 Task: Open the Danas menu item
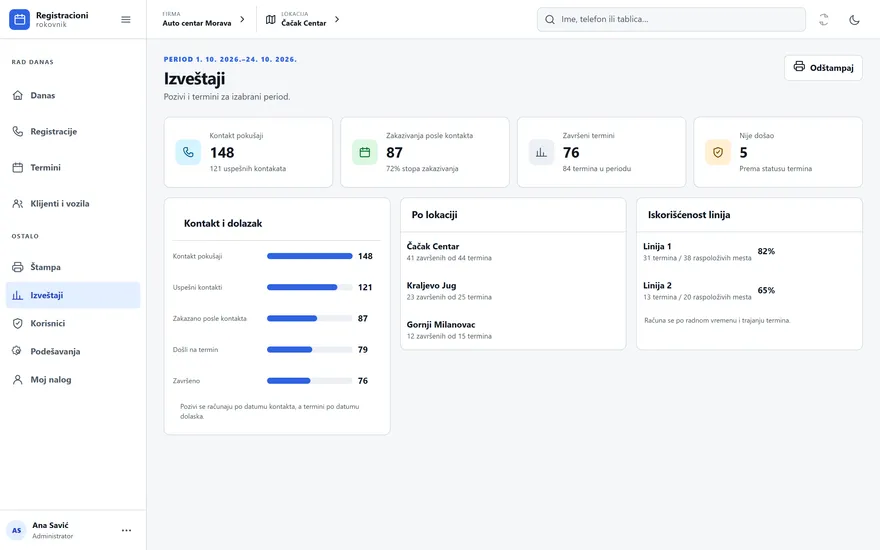click(73, 95)
